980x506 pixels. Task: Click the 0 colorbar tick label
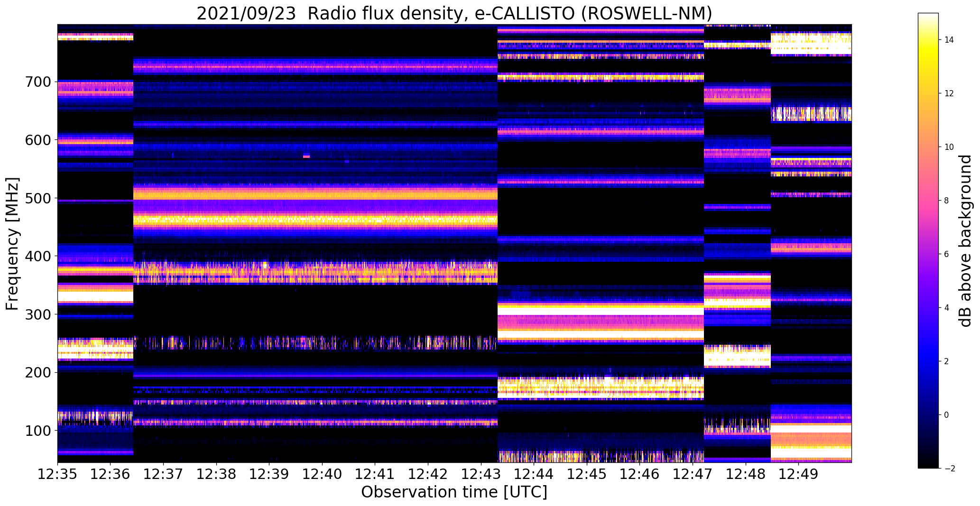click(946, 415)
